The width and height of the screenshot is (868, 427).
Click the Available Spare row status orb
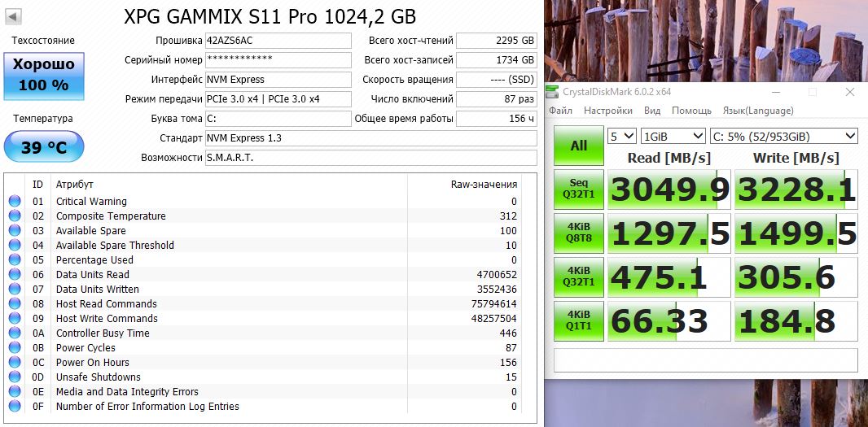point(15,231)
